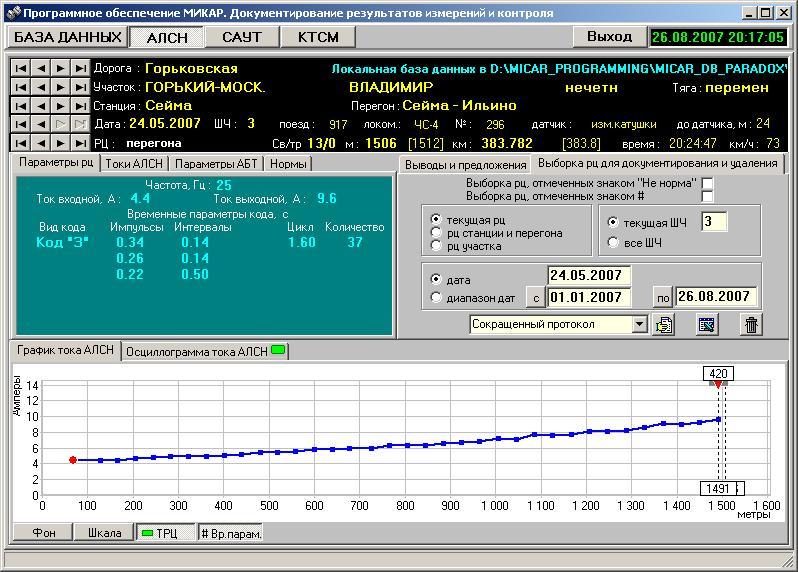This screenshot has height=572, width=798.
Task: Open the "Выводы и предложения" tab
Action: pos(463,164)
